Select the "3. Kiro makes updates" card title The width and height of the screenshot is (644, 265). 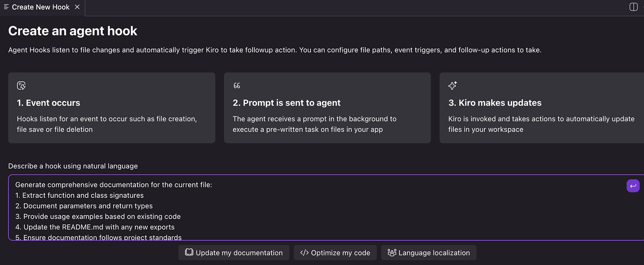[495, 103]
